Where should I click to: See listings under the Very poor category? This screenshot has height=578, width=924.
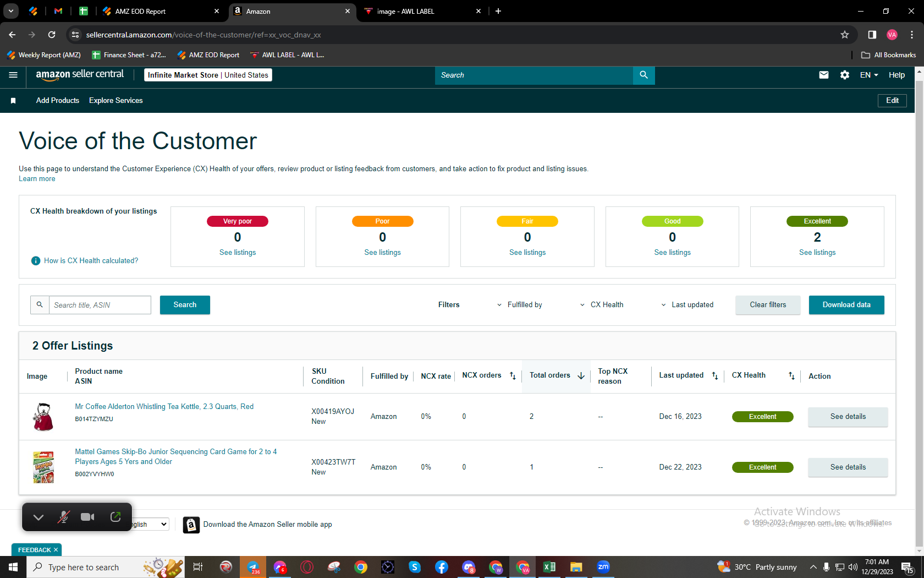click(238, 253)
